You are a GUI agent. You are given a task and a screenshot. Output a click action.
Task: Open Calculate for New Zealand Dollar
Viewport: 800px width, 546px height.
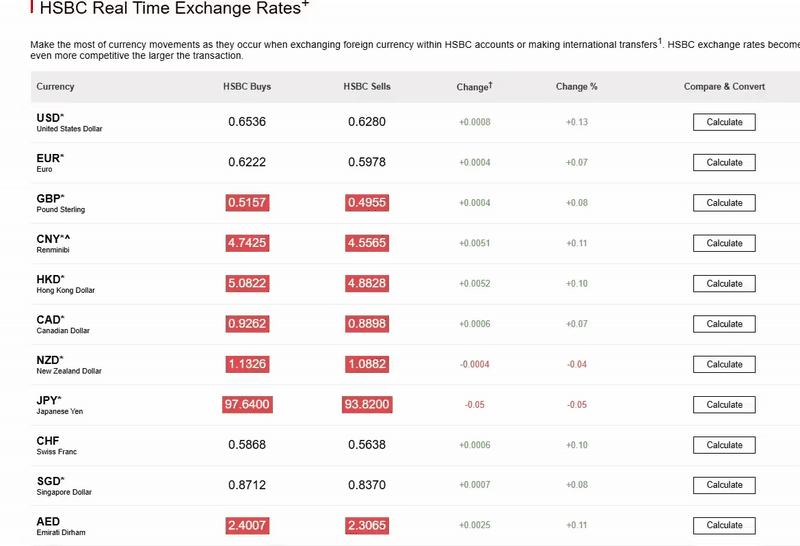[724, 364]
